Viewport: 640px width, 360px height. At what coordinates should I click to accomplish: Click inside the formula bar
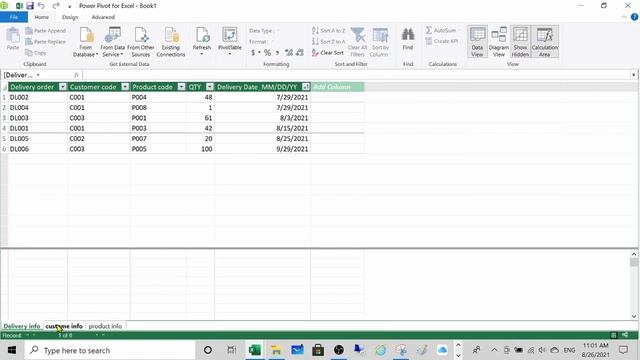[x=356, y=75]
